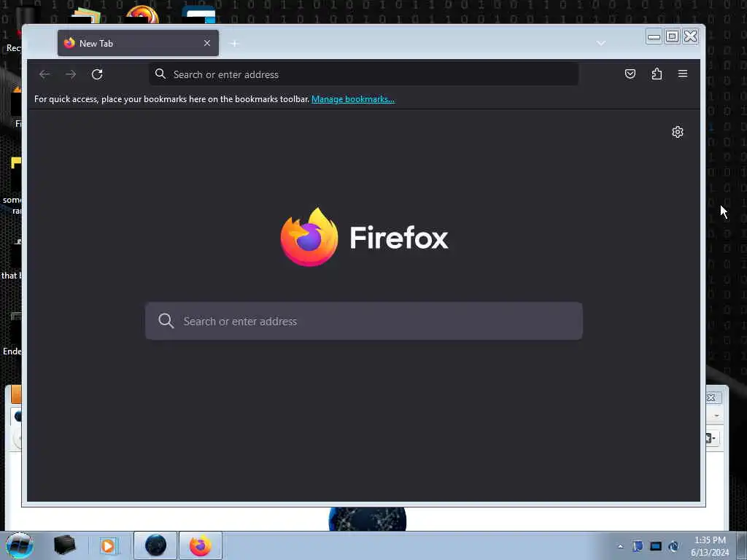Open the Extensions puzzle icon

657,74
